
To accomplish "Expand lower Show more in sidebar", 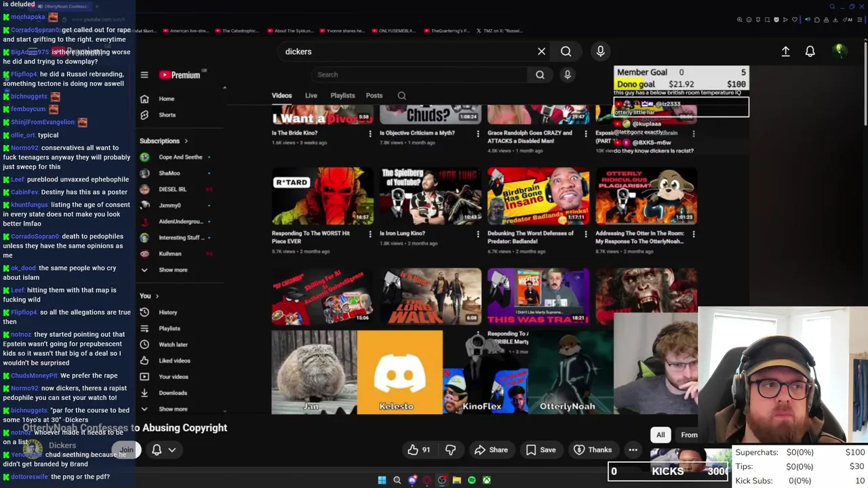I will point(173,409).
